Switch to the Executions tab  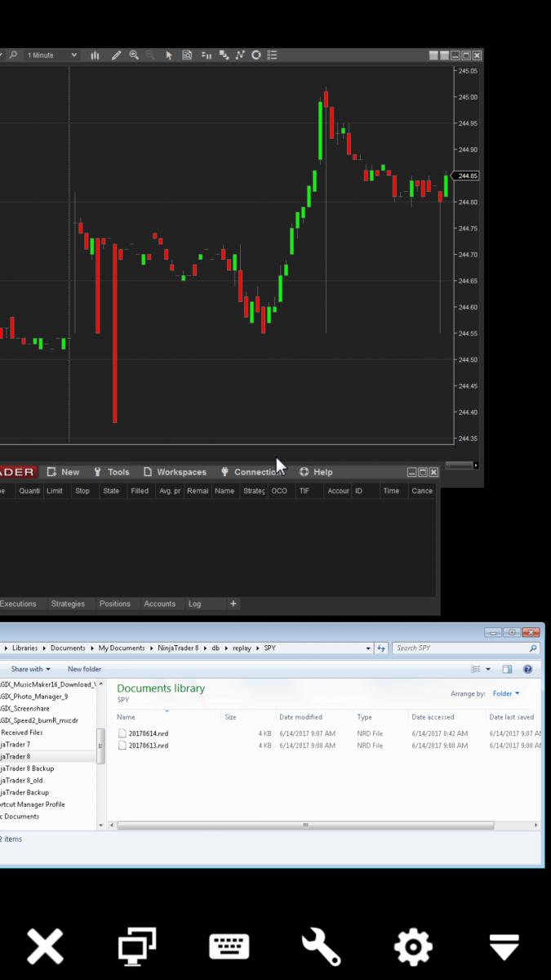(18, 604)
